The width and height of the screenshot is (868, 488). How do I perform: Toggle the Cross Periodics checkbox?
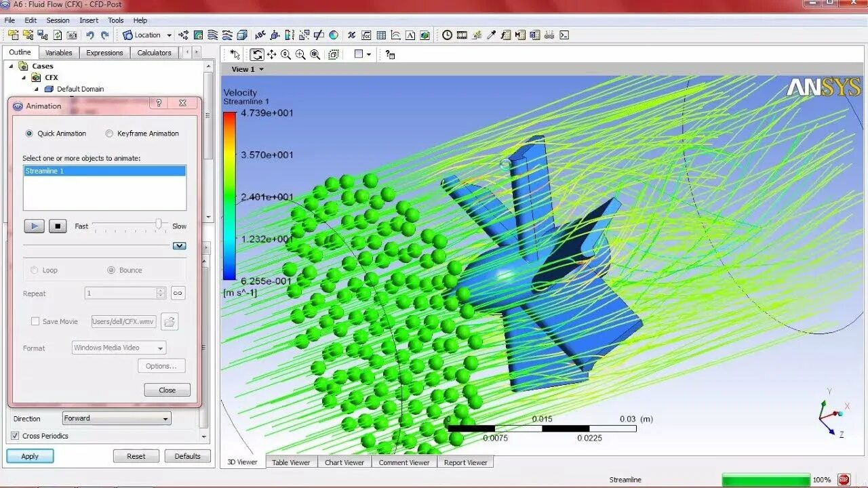15,436
